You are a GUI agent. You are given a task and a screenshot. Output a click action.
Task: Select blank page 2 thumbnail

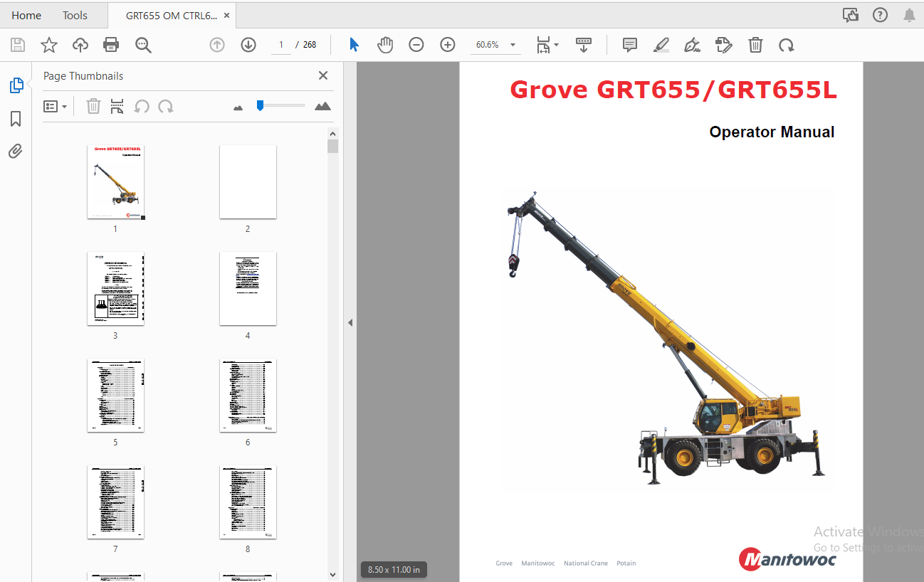248,182
